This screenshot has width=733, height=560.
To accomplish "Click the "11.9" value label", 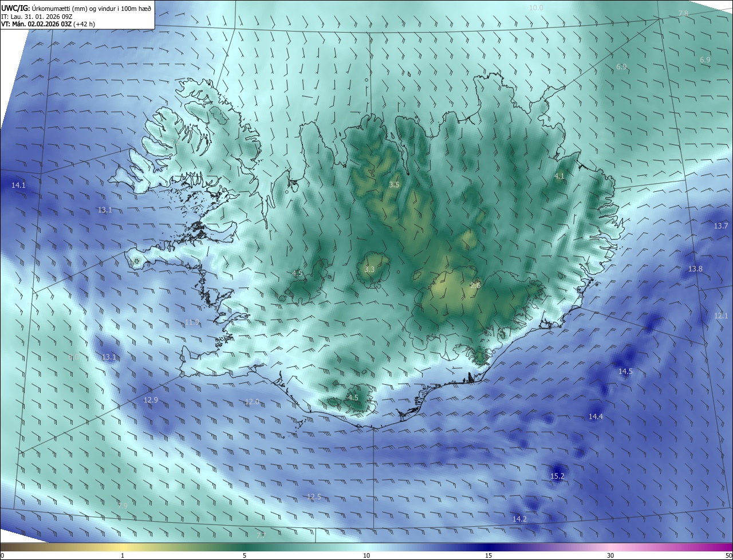I will [192, 323].
